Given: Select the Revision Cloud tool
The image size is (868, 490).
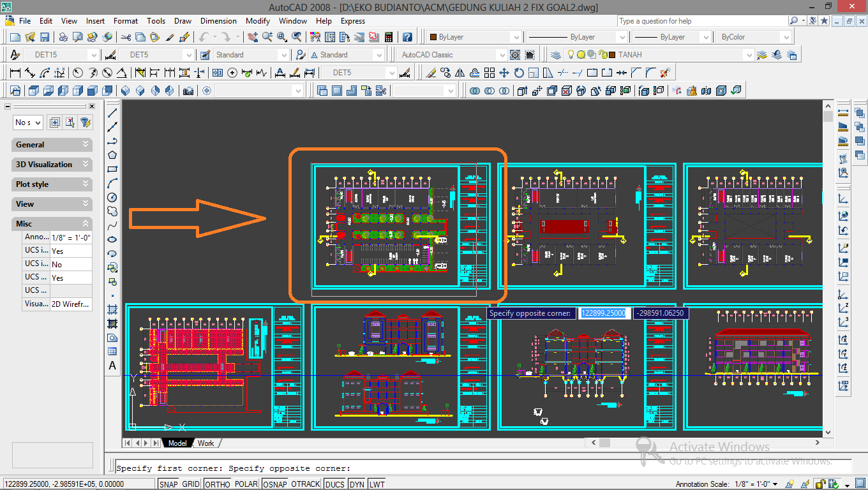Looking at the screenshot, I should (112, 211).
